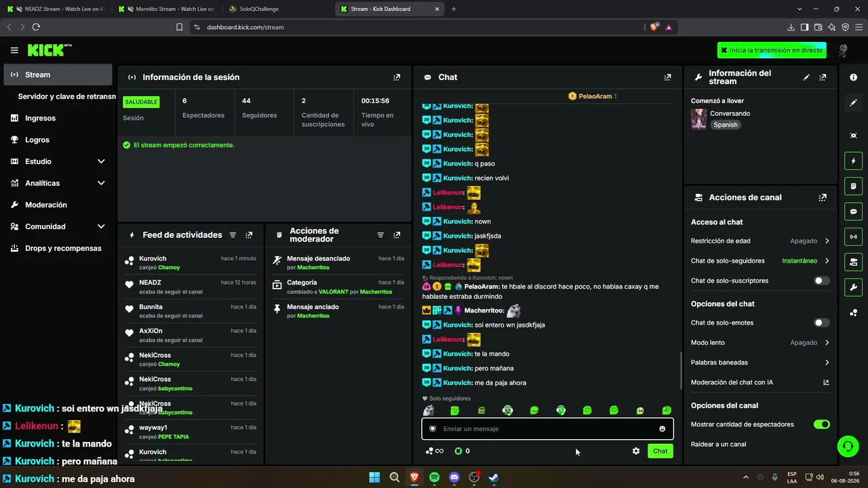Open Modo lento options
This screenshot has height=488, width=868.
[x=760, y=343]
